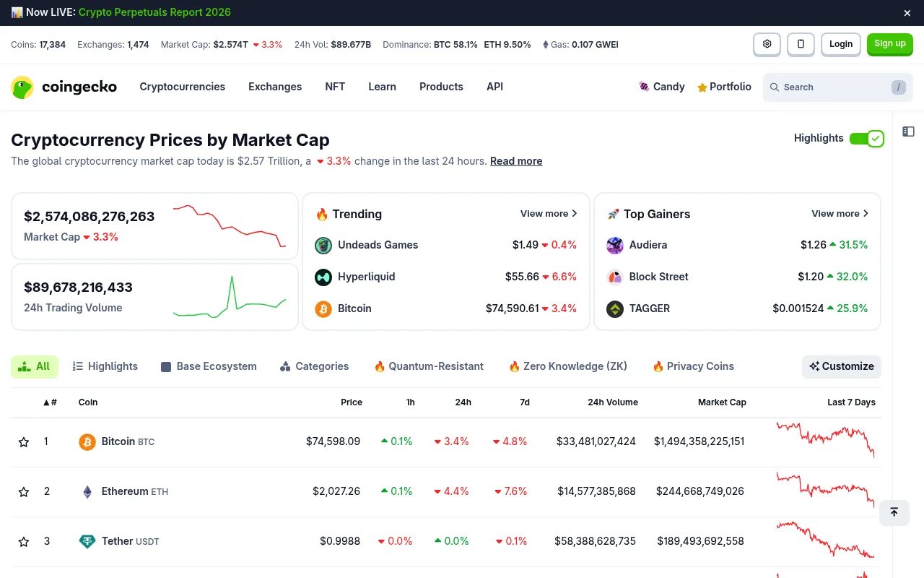924x578 pixels.
Task: Sort table by Price column
Action: point(352,402)
